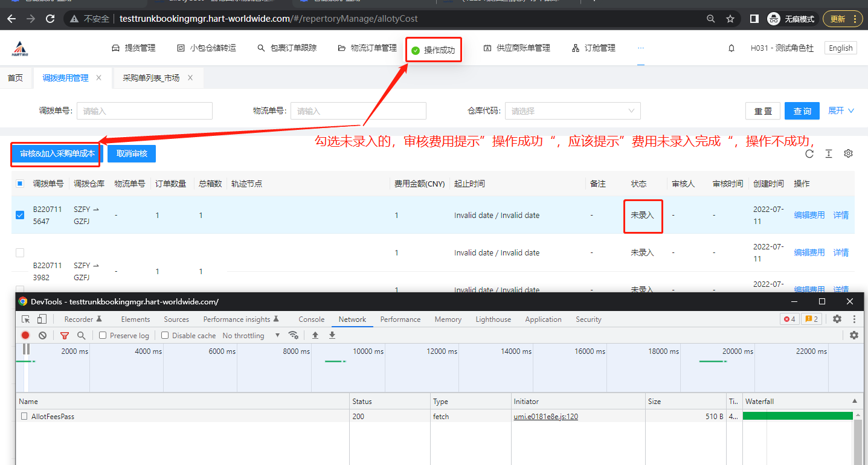Open the 采购单列表_市场 tab
The width and height of the screenshot is (868, 465).
coord(151,78)
